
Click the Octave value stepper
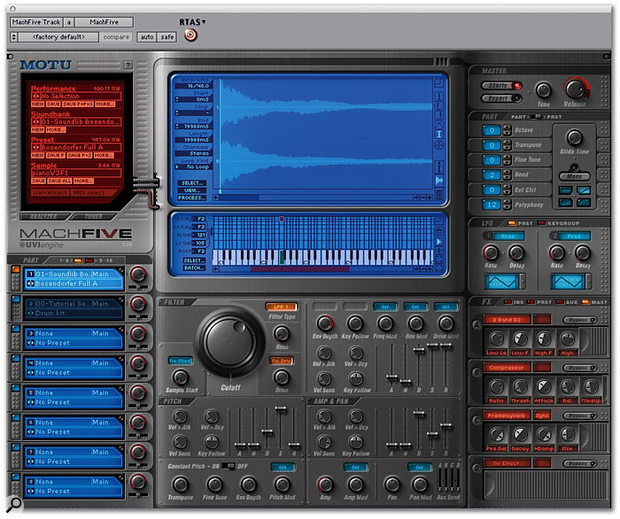click(x=507, y=130)
